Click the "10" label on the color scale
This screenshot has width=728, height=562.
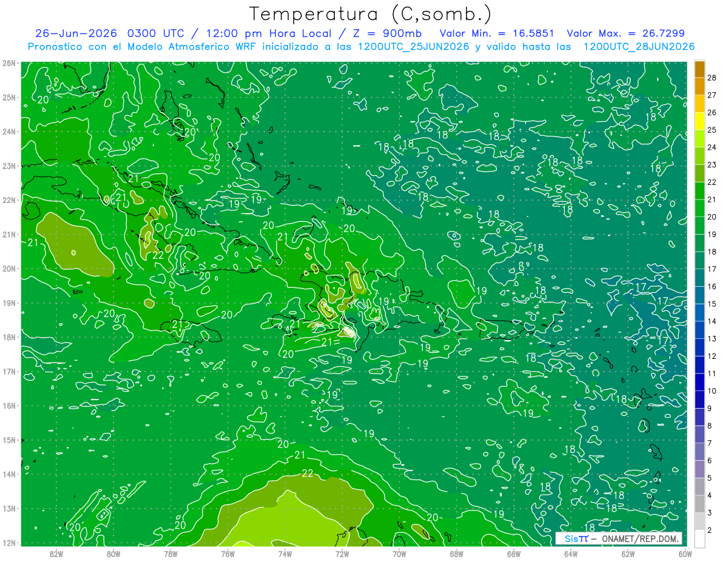[712, 391]
